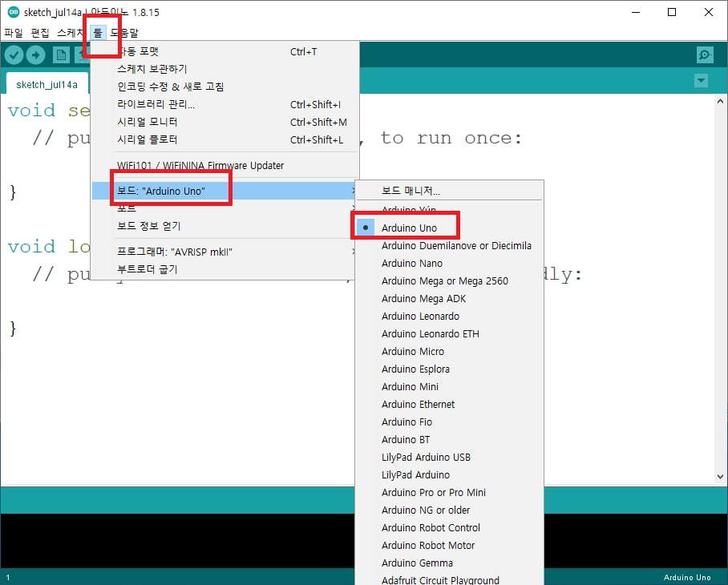Open the 스케치 menu

(x=70, y=33)
